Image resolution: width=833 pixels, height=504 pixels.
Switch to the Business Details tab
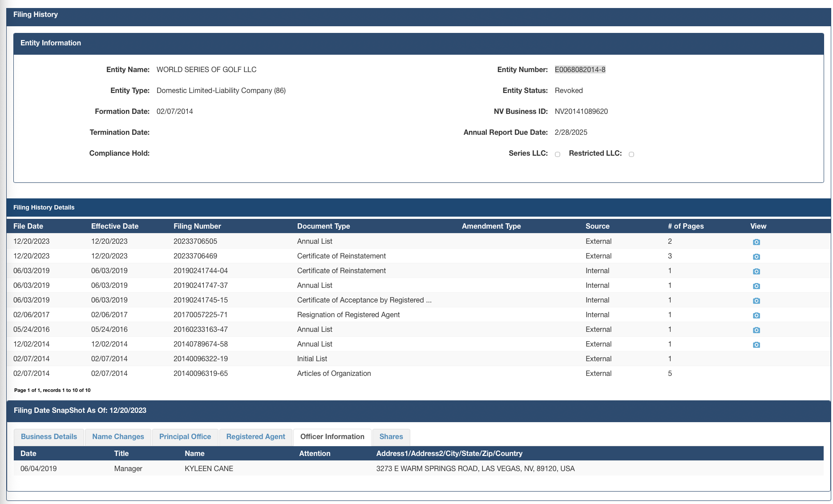coord(49,437)
